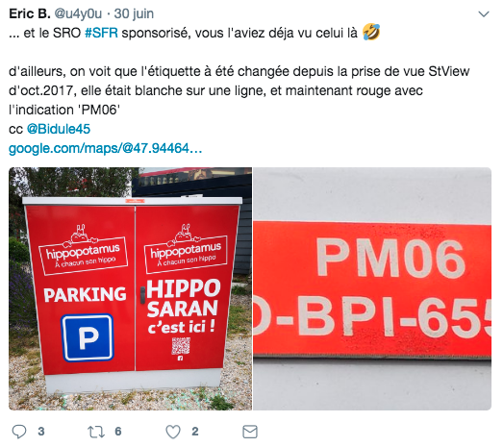Click the like count 2
The height and width of the screenshot is (447, 504).
[195, 432]
